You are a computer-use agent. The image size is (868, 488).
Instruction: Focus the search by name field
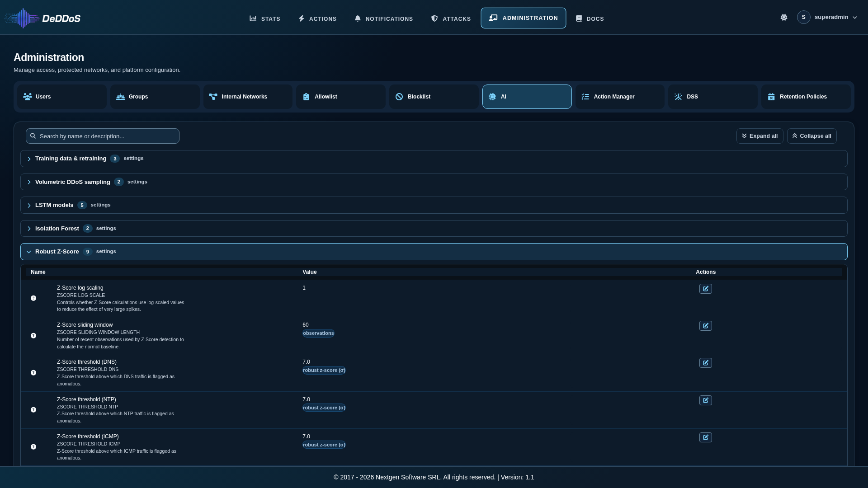tap(103, 136)
